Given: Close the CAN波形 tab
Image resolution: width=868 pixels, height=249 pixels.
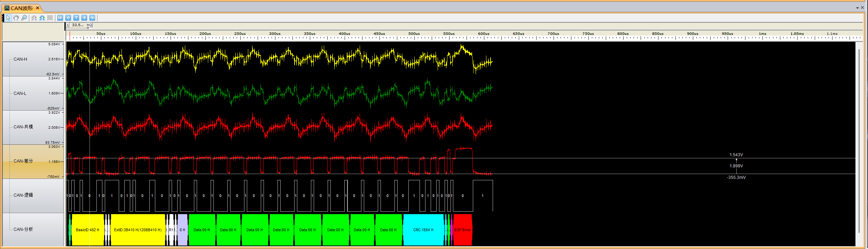Looking at the screenshot, I should coord(38,8).
